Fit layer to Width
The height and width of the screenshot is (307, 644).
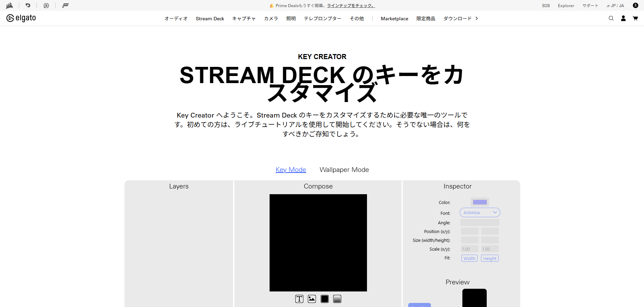pos(469,258)
